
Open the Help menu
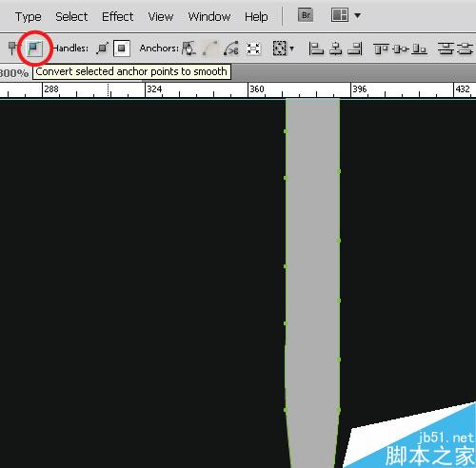click(x=256, y=16)
